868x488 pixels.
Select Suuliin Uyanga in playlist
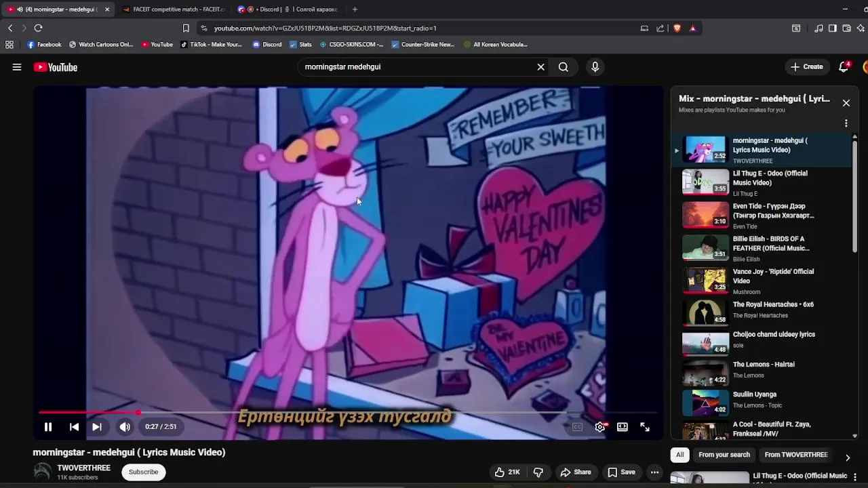[x=762, y=403]
